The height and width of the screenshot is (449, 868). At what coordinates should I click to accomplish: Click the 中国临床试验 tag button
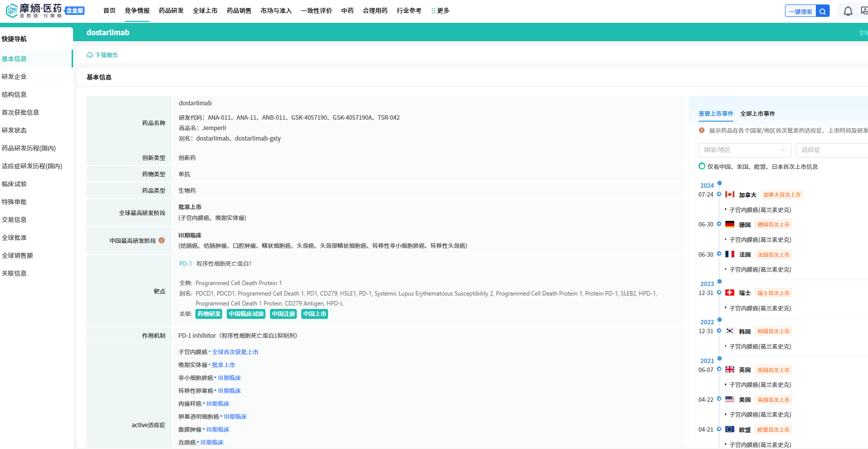[246, 314]
